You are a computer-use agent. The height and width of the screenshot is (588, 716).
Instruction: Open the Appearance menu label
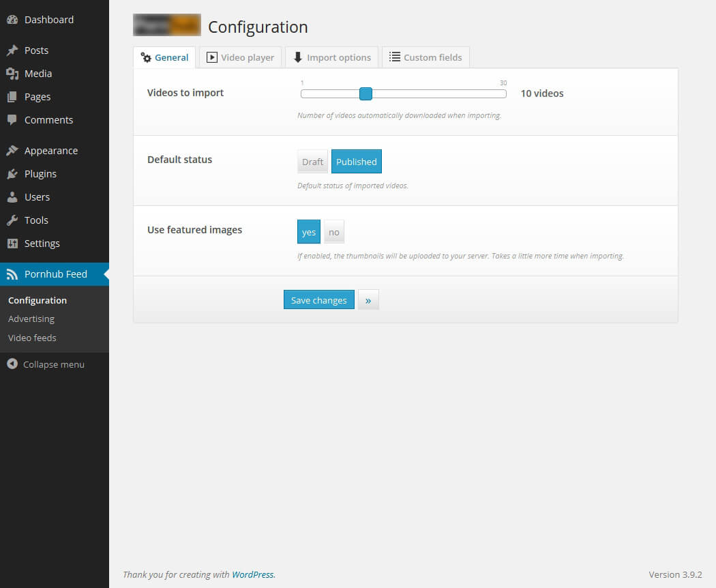51,151
